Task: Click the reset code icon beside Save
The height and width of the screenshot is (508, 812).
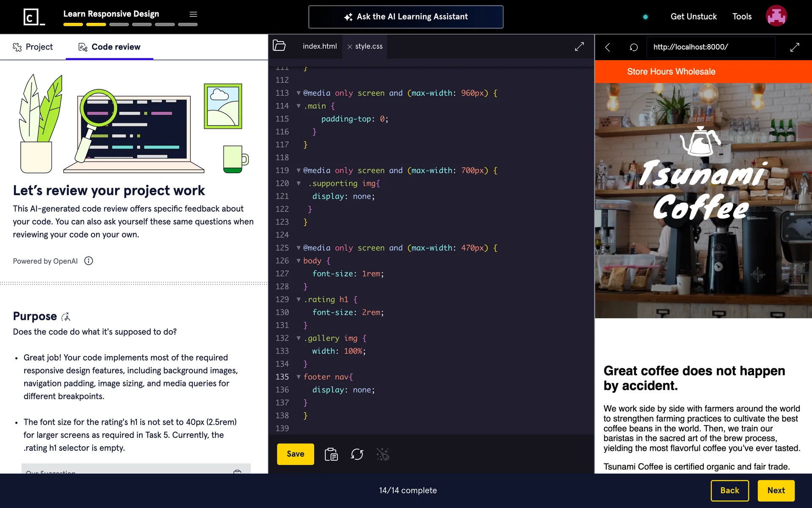Action: pos(357,454)
